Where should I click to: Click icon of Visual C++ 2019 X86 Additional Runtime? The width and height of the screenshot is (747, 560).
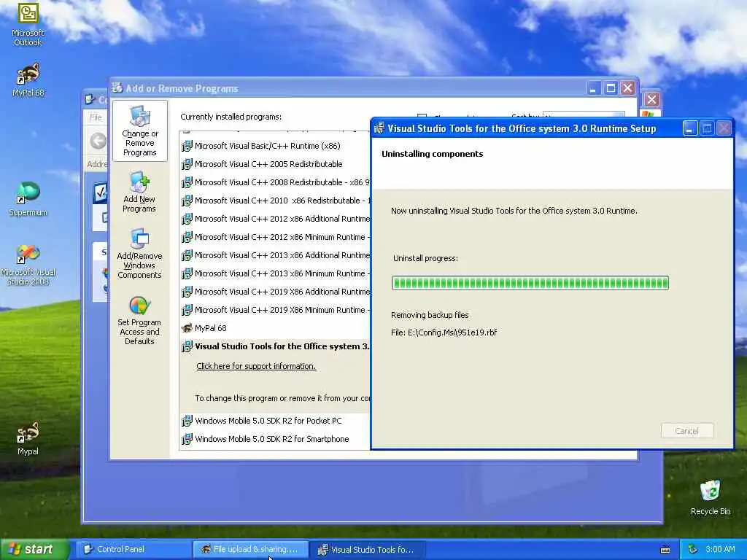tap(187, 292)
